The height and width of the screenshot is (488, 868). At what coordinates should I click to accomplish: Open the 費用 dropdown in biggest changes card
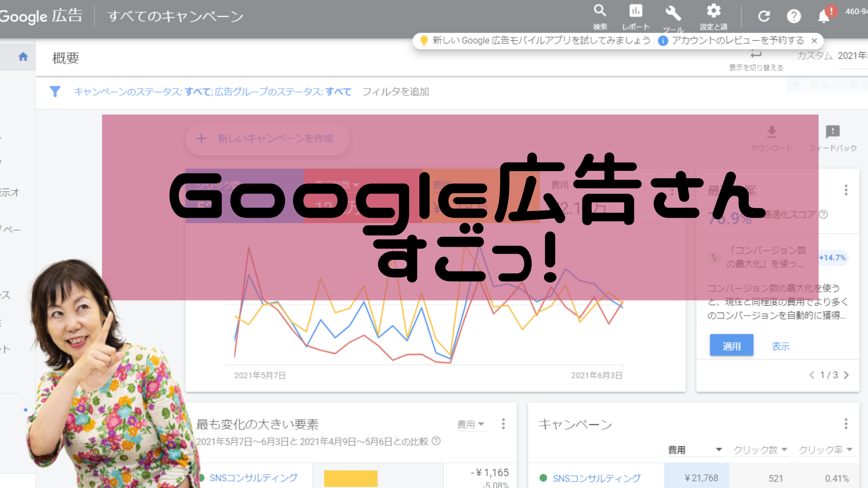pyautogui.click(x=471, y=424)
